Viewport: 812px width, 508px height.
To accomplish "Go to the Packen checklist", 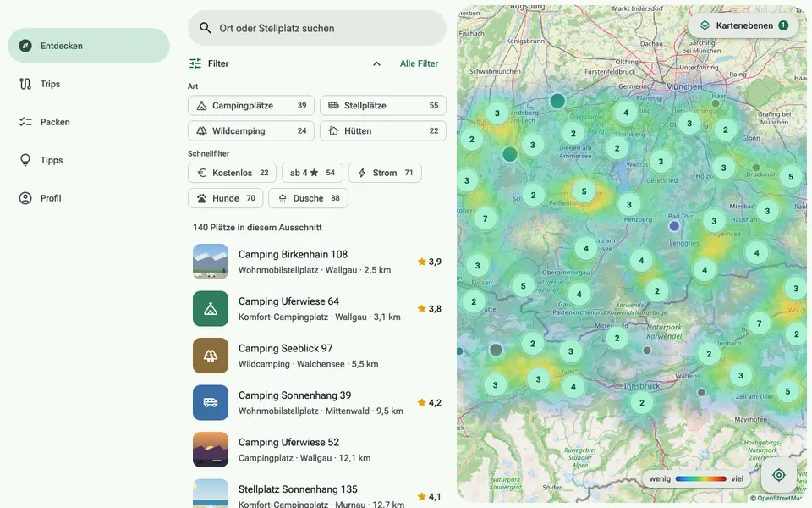I will click(89, 122).
